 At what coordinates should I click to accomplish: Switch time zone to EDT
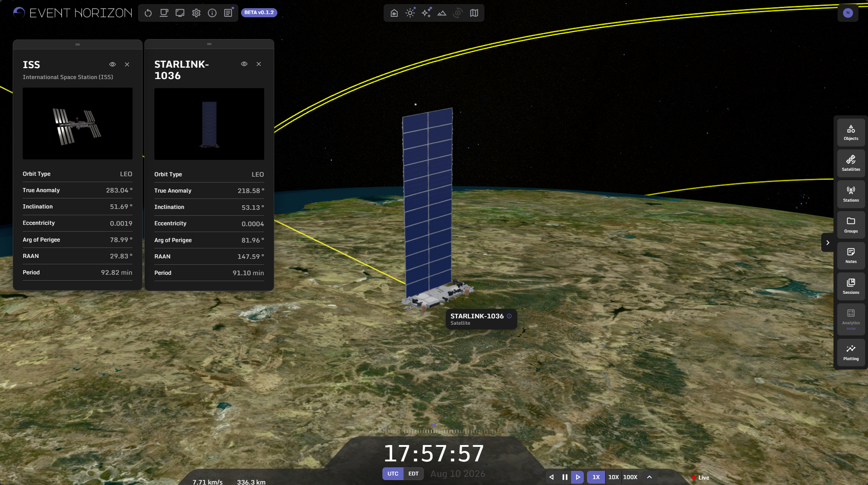coord(414,474)
